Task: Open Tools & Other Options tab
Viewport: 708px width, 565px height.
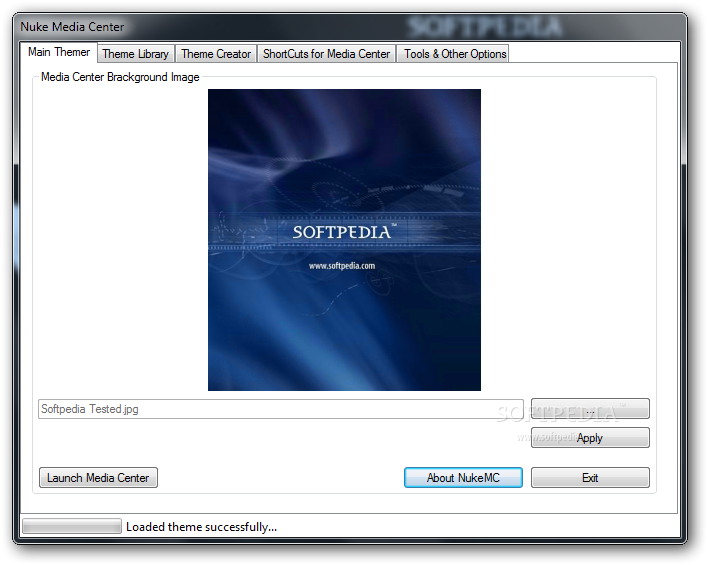Action: point(455,54)
